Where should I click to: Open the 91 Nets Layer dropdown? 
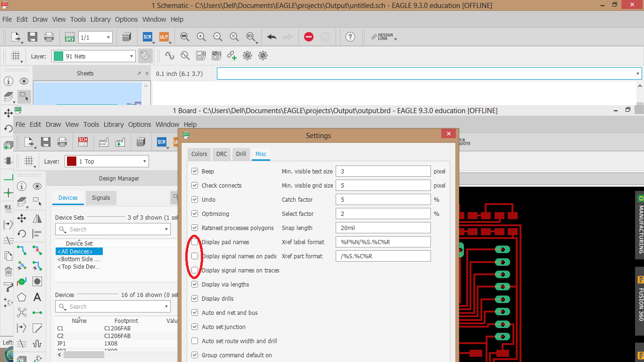pyautogui.click(x=132, y=56)
